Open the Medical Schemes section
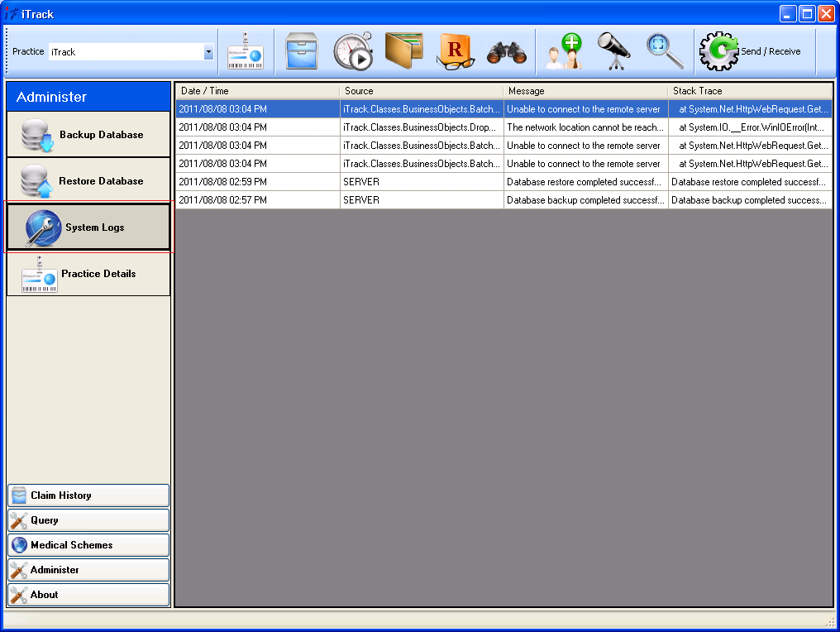The width and height of the screenshot is (840, 632). (x=88, y=545)
